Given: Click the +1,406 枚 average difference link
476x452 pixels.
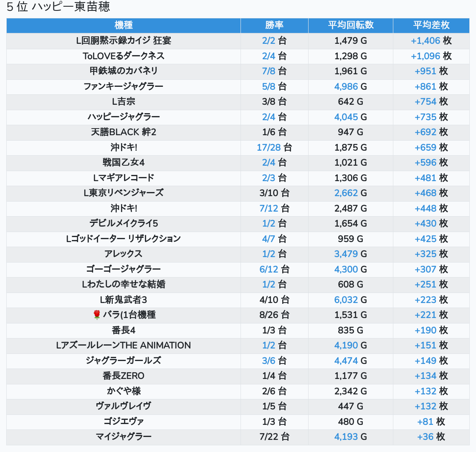Looking at the screenshot, I should point(425,40).
